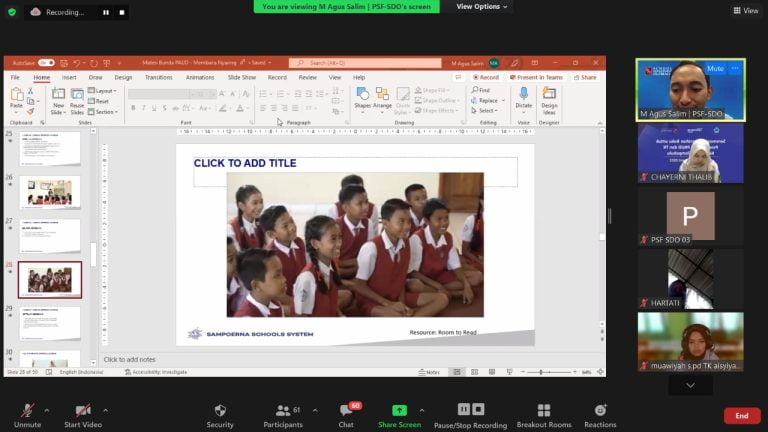
Task: Show more participant videos with down chevron
Action: pyautogui.click(x=690, y=385)
